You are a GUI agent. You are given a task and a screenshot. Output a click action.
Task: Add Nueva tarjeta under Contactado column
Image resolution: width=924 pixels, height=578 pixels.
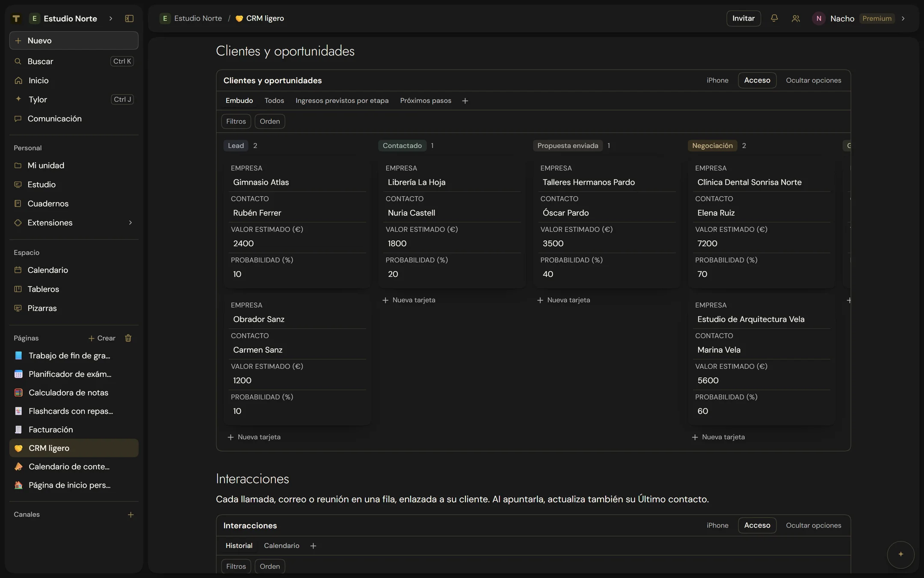409,300
